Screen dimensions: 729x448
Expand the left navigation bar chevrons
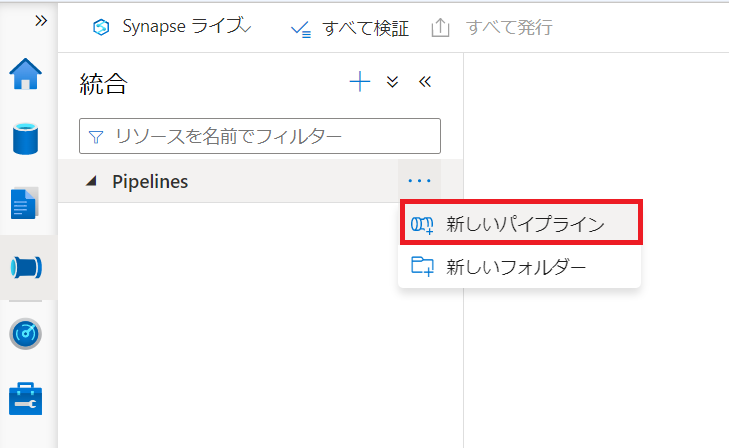click(x=40, y=21)
